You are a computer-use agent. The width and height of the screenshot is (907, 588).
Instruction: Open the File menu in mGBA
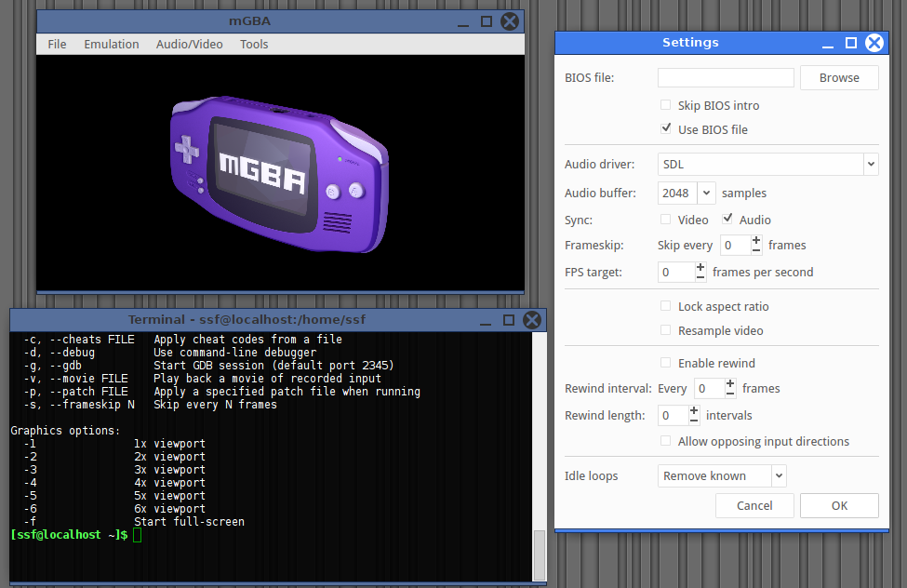(x=57, y=44)
